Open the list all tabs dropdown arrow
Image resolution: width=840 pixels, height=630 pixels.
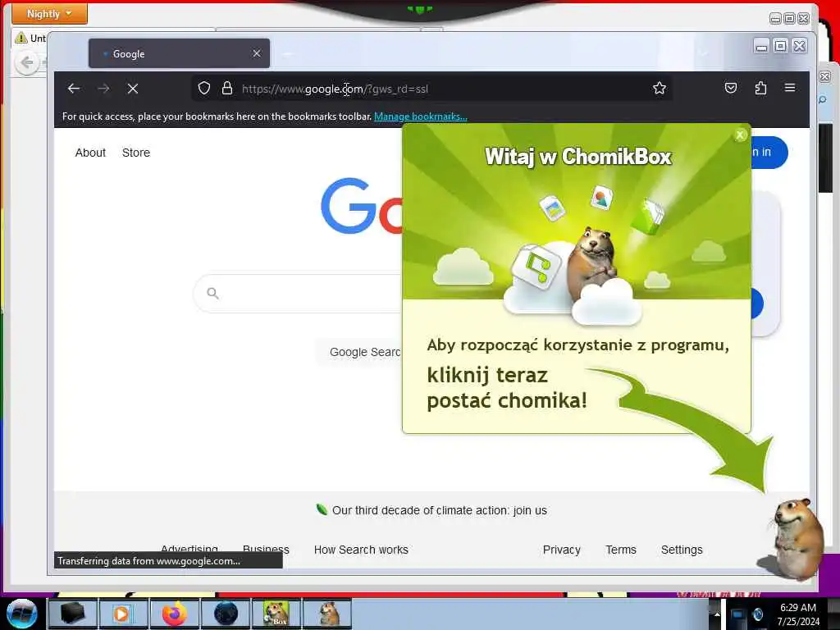coord(703,52)
